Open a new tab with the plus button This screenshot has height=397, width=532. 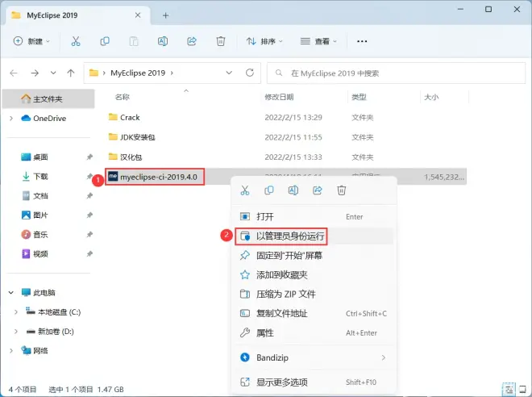click(165, 15)
